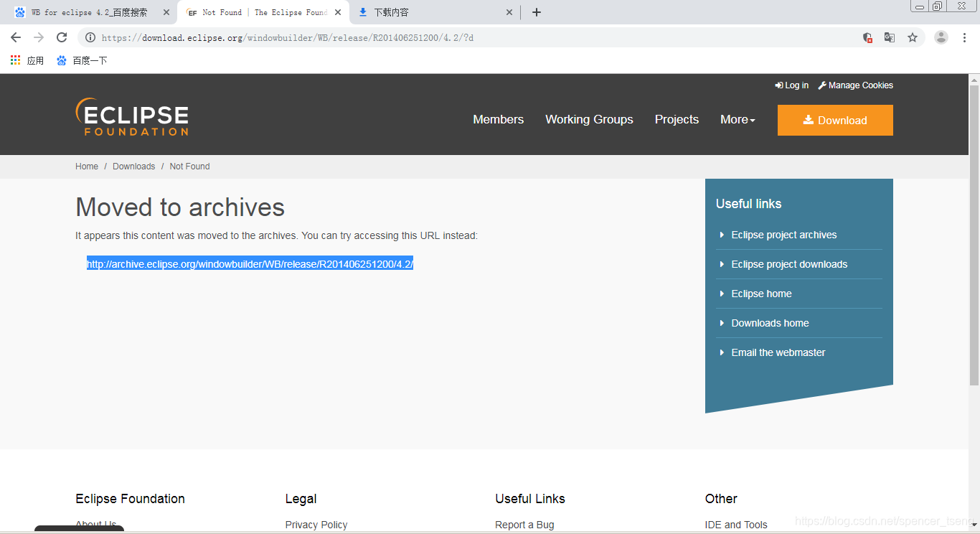Click the Legal footer heading
The height and width of the screenshot is (534, 980).
coord(301,499)
